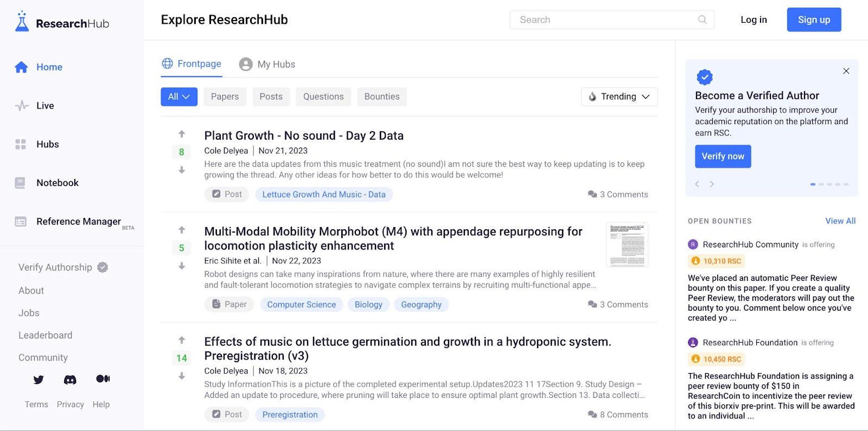This screenshot has width=868, height=431.
Task: Expand the All filter dropdown
Action: (179, 97)
